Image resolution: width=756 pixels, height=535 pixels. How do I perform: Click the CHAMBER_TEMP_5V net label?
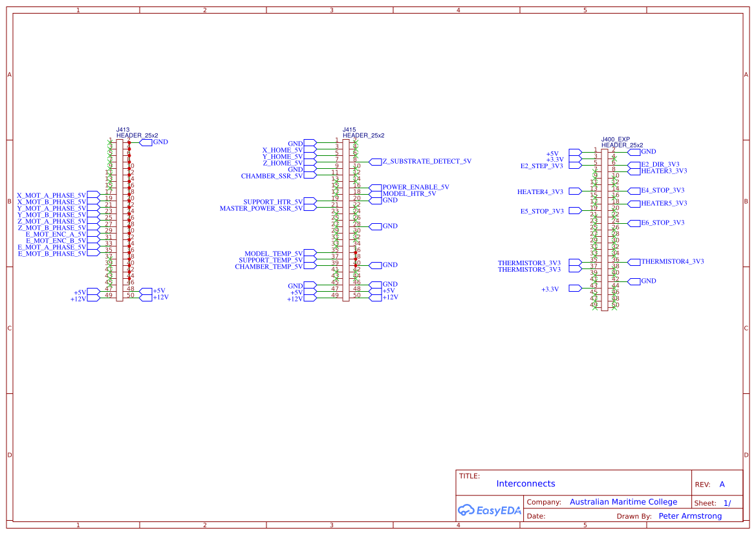pos(269,267)
